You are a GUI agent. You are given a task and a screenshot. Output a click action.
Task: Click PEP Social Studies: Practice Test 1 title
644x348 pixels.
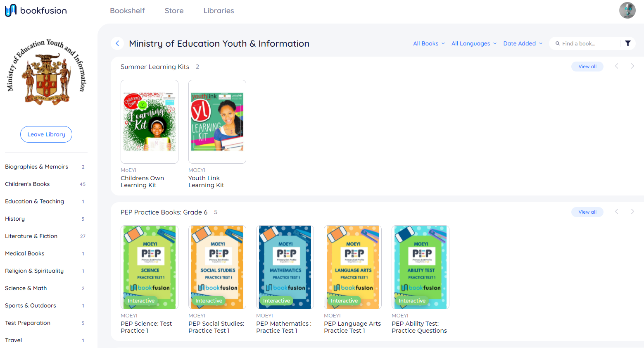point(216,327)
